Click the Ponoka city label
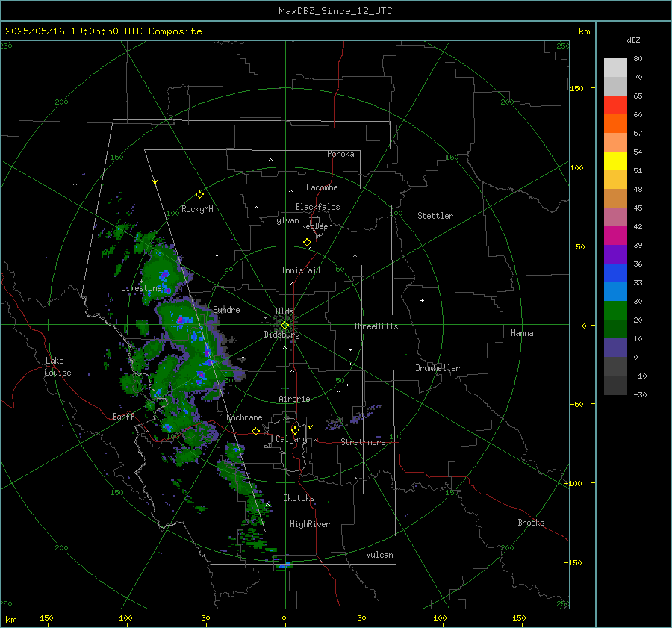The height and width of the screenshot is (628, 672). pos(340,154)
